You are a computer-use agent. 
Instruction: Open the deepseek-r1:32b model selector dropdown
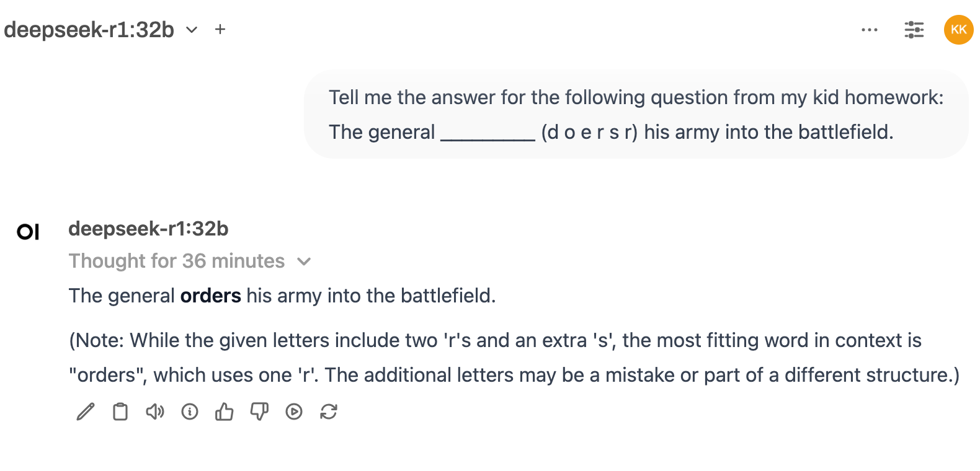(192, 30)
